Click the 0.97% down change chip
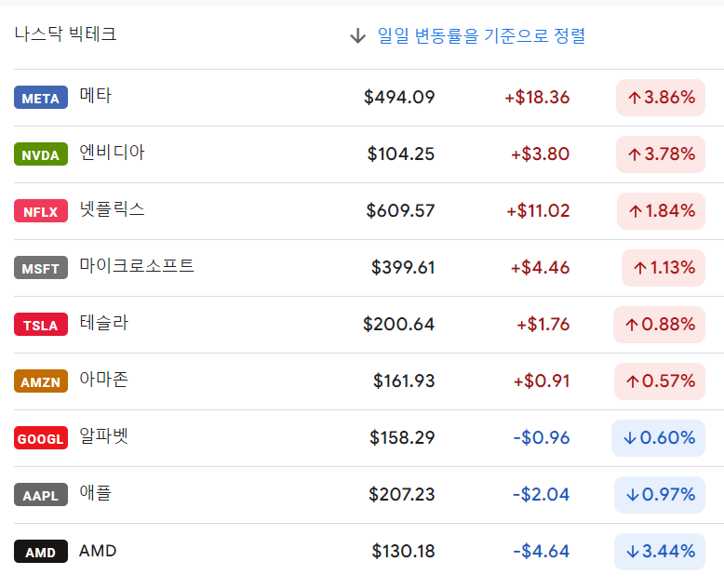 point(660,495)
